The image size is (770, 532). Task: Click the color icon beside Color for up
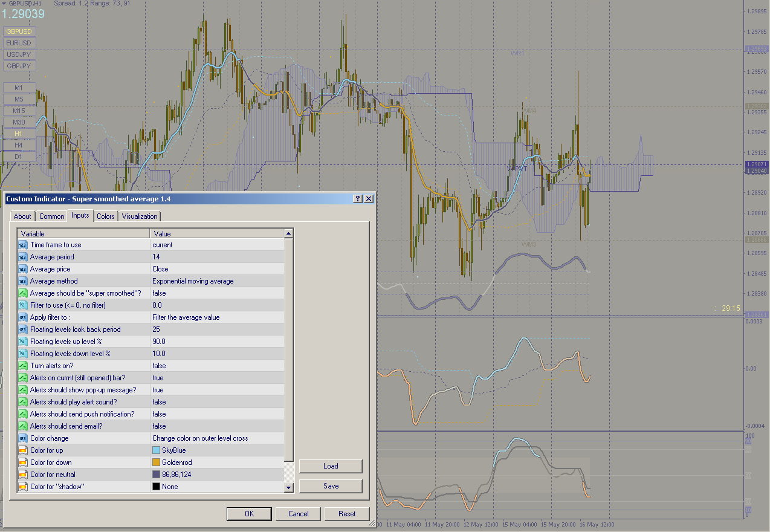(x=23, y=450)
